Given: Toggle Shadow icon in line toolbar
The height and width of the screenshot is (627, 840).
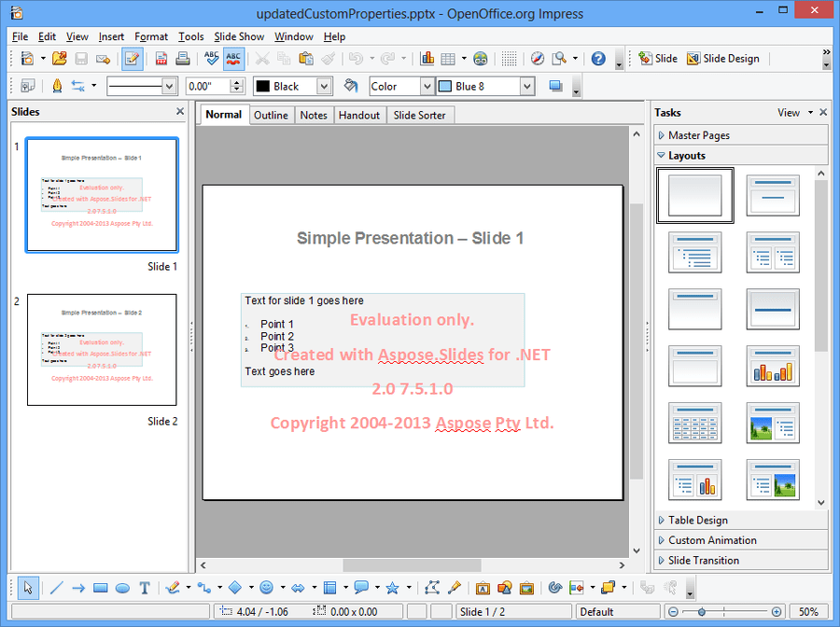Looking at the screenshot, I should coord(555,86).
